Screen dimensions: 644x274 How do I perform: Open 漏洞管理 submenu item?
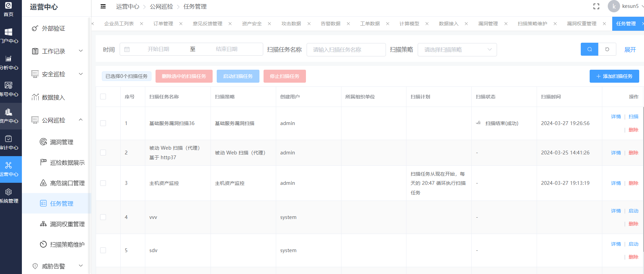coord(62,142)
